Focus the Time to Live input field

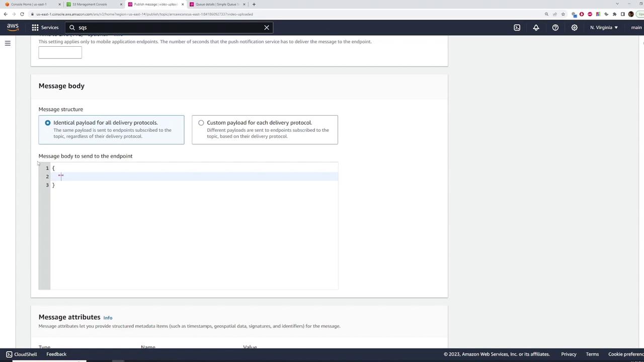point(60,52)
